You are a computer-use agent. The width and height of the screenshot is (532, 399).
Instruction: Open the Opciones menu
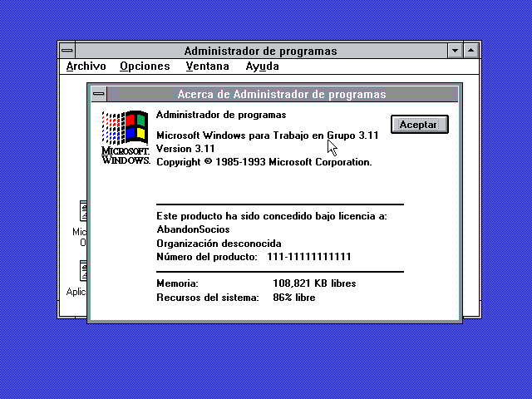(145, 66)
